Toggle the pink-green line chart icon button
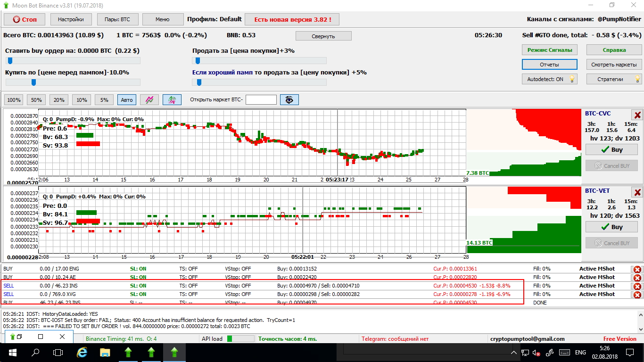 coord(149,99)
